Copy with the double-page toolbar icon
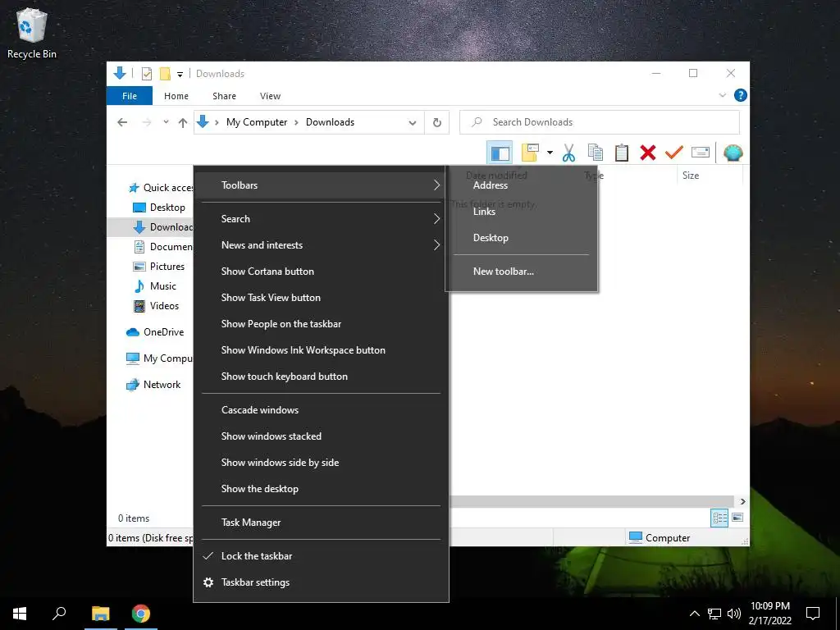The image size is (840, 630). (x=596, y=153)
